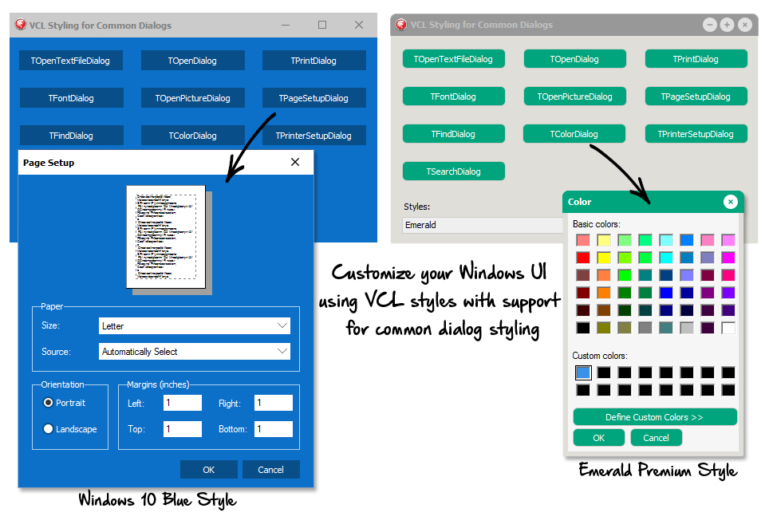Click TFindDialog in blue window
Image resolution: width=765 pixels, height=532 pixels.
(71, 136)
